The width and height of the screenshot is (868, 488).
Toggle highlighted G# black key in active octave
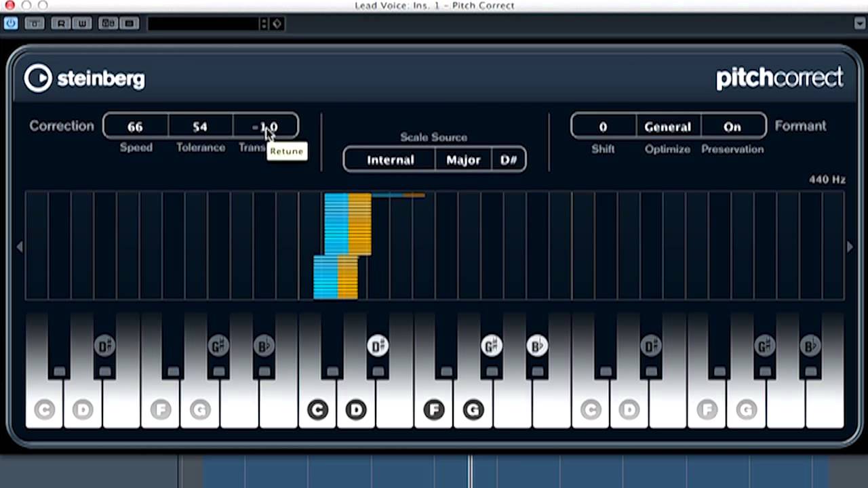click(x=492, y=346)
